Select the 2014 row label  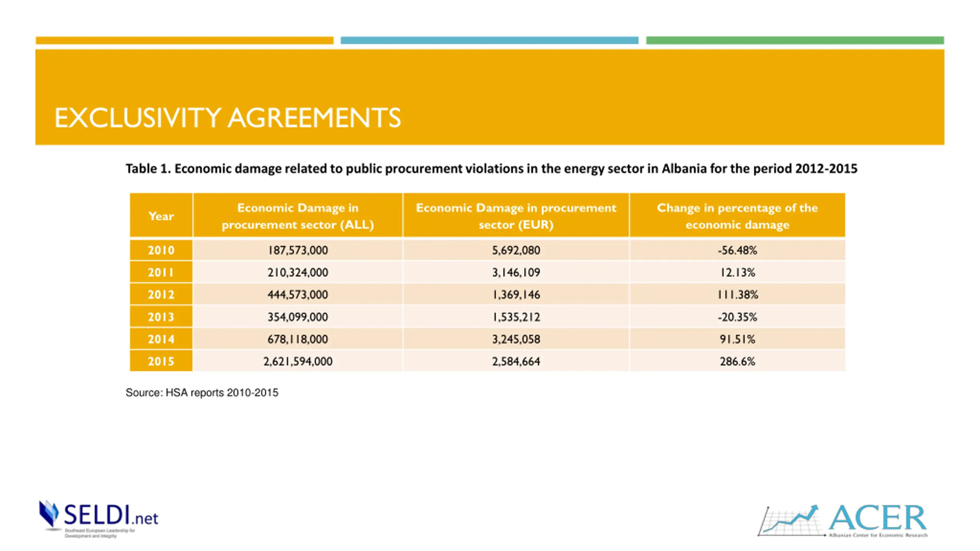coord(161,339)
